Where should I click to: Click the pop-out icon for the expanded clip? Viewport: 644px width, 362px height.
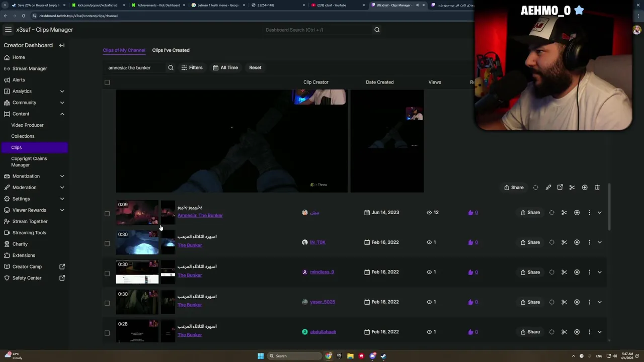pyautogui.click(x=560, y=188)
